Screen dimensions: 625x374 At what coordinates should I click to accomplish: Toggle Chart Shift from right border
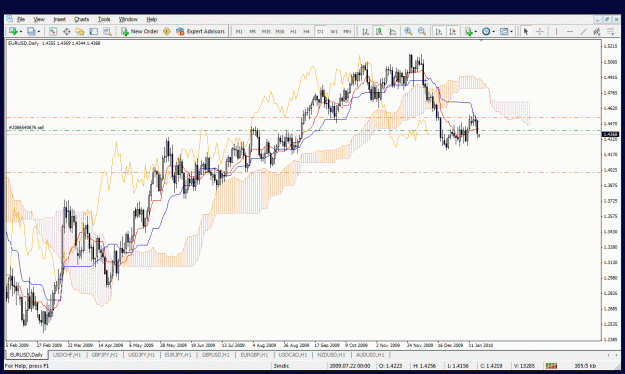tap(452, 31)
